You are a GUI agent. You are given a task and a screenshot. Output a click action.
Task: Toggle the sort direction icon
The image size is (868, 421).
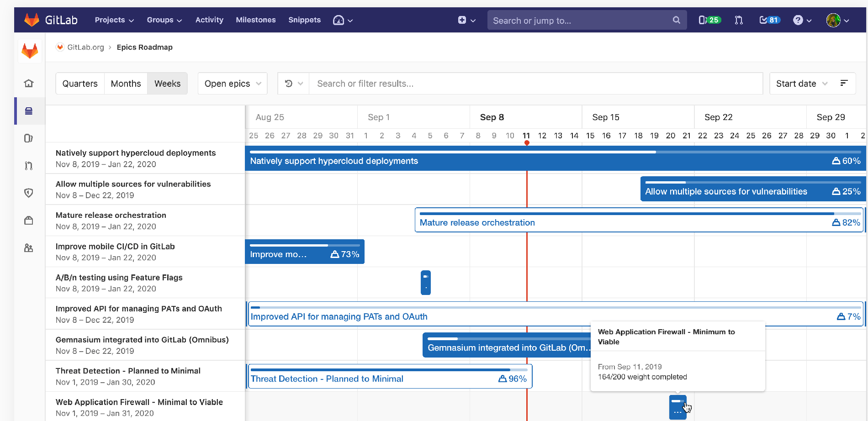(844, 83)
